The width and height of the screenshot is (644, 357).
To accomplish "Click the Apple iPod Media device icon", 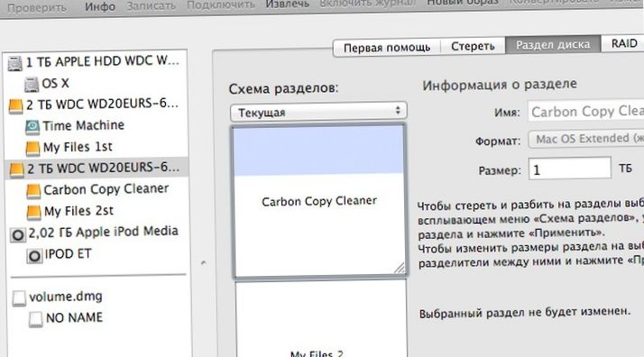I will point(18,234).
